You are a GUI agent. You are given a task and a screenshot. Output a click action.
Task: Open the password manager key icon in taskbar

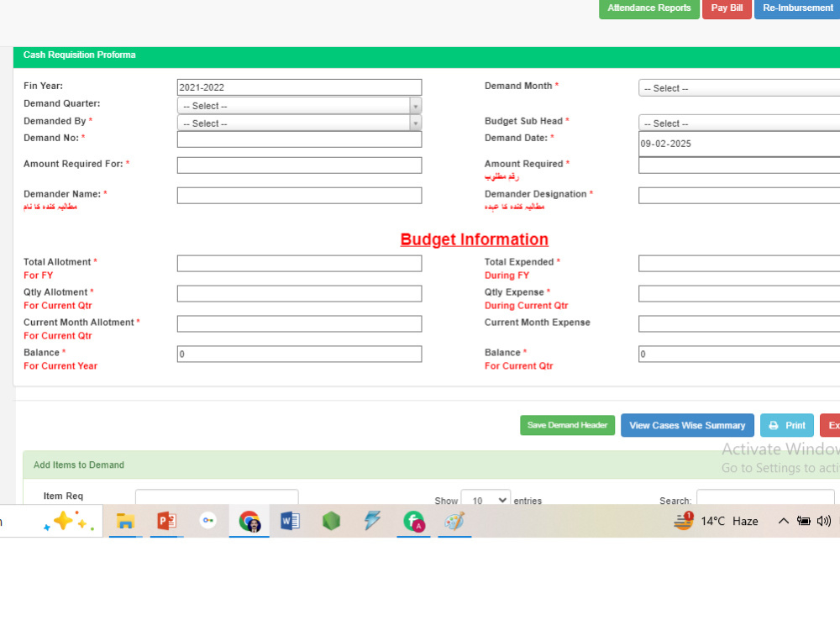[x=207, y=520]
